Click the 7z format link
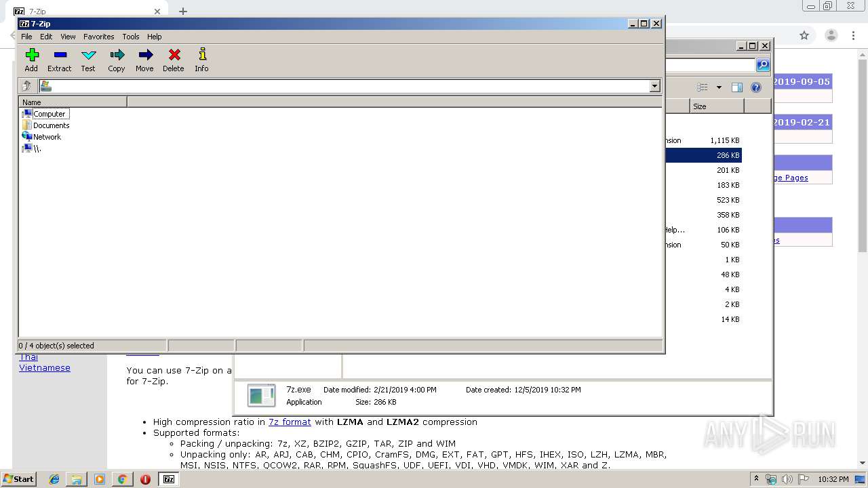 click(x=290, y=422)
